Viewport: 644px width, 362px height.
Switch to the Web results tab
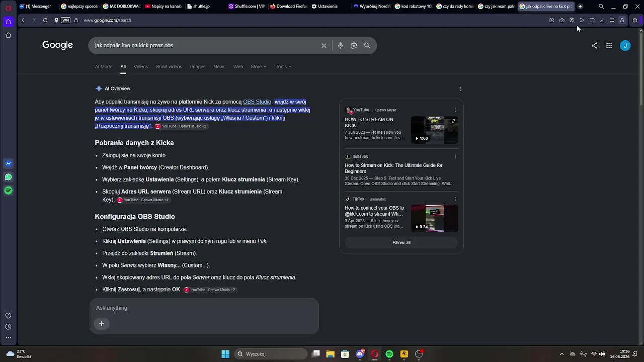(x=238, y=67)
